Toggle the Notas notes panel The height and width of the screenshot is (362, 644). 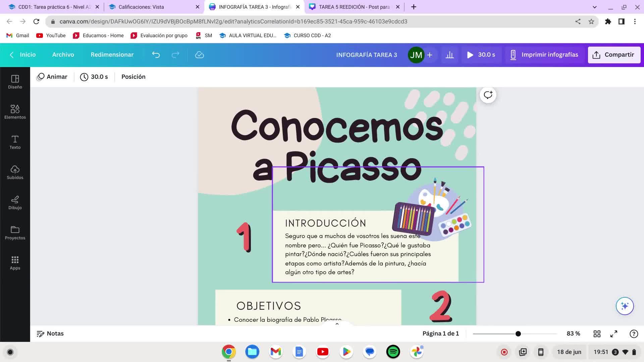[x=50, y=334]
